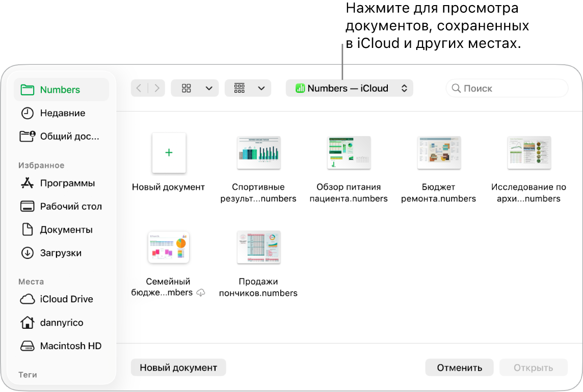Go forward with the right arrow
The height and width of the screenshot is (392, 583).
(157, 88)
